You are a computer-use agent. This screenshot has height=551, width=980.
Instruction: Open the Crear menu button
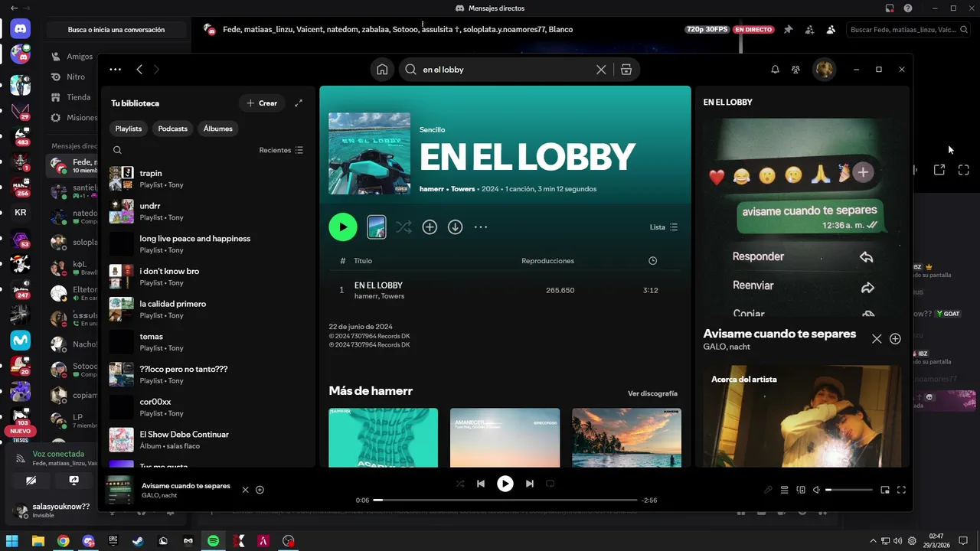262,103
